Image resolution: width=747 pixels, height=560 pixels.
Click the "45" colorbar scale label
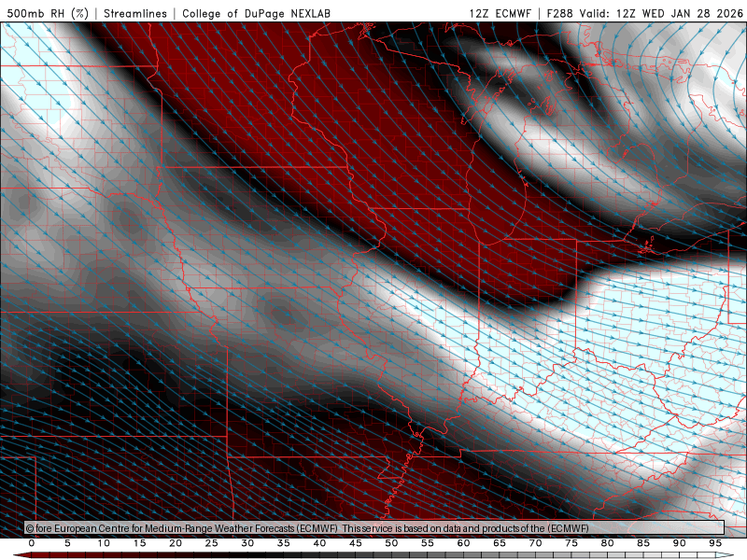(356, 543)
